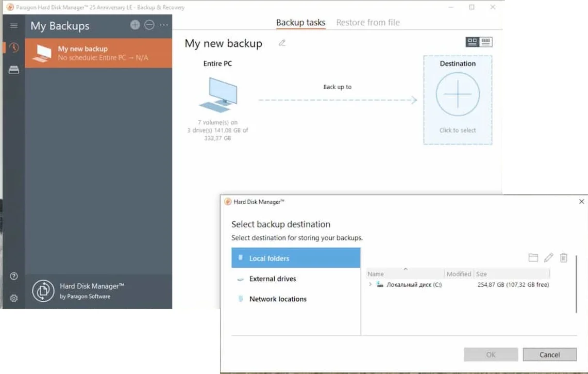
Task: Select My new backup task item
Action: (98, 53)
